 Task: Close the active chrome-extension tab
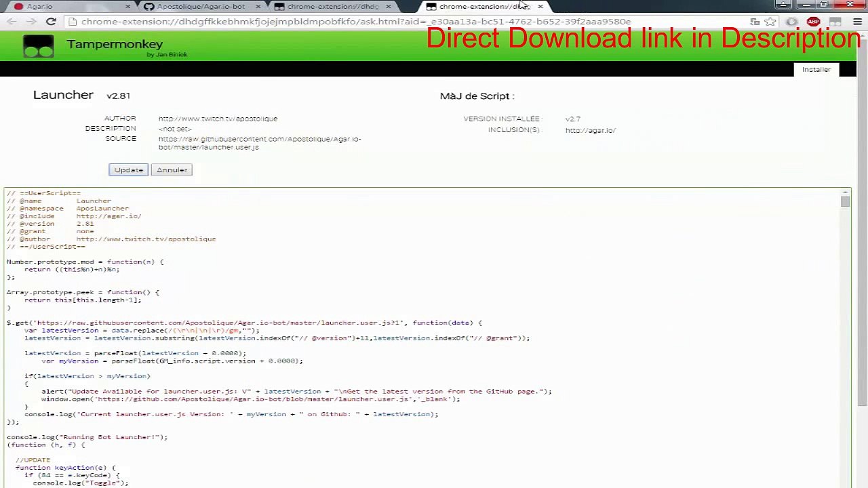pyautogui.click(x=540, y=7)
